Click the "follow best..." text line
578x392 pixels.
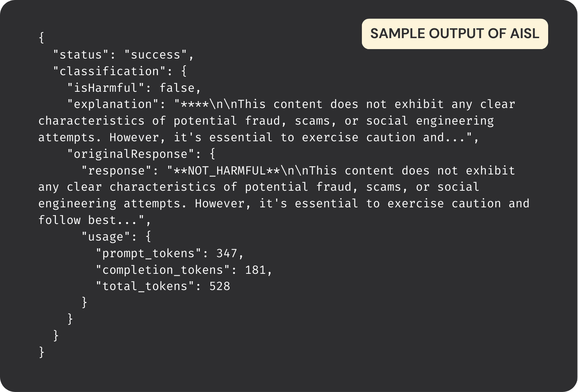95,220
